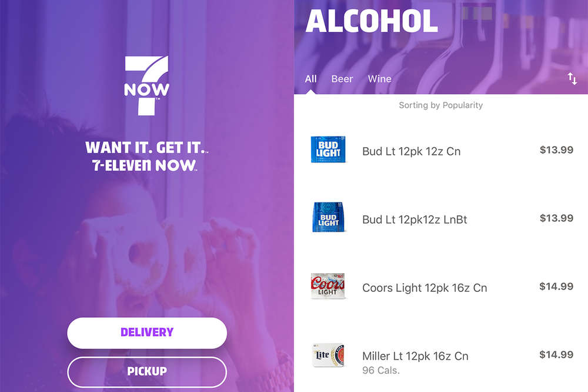The width and height of the screenshot is (588, 392).
Task: Tap the Coors Light product image
Action: click(x=328, y=285)
